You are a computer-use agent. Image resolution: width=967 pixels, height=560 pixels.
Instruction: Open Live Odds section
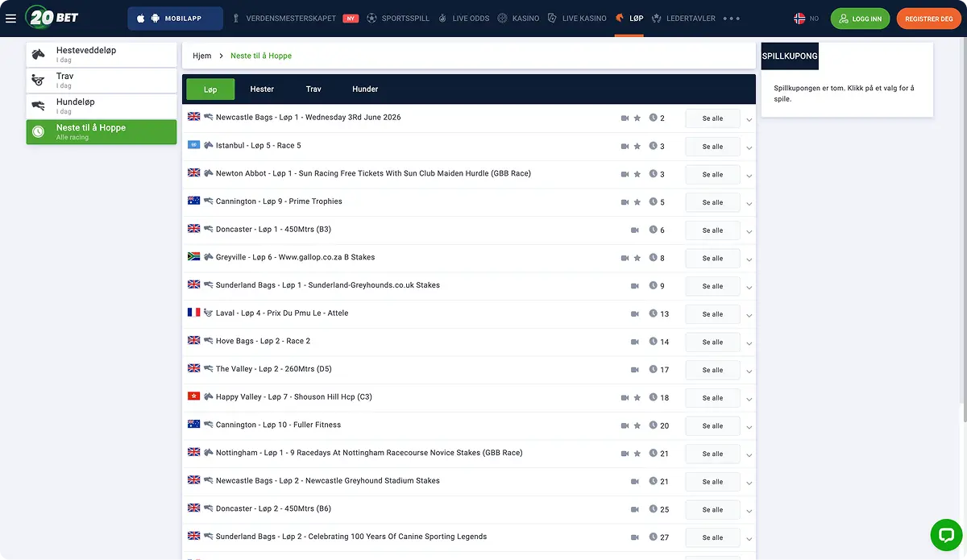click(x=463, y=19)
